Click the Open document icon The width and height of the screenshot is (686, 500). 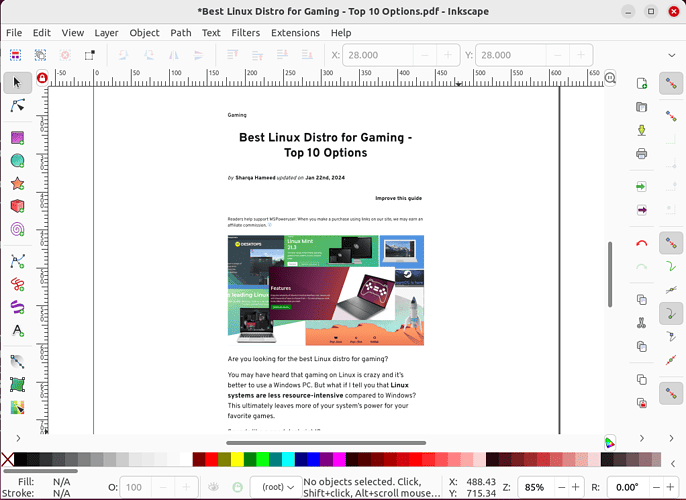[641, 107]
